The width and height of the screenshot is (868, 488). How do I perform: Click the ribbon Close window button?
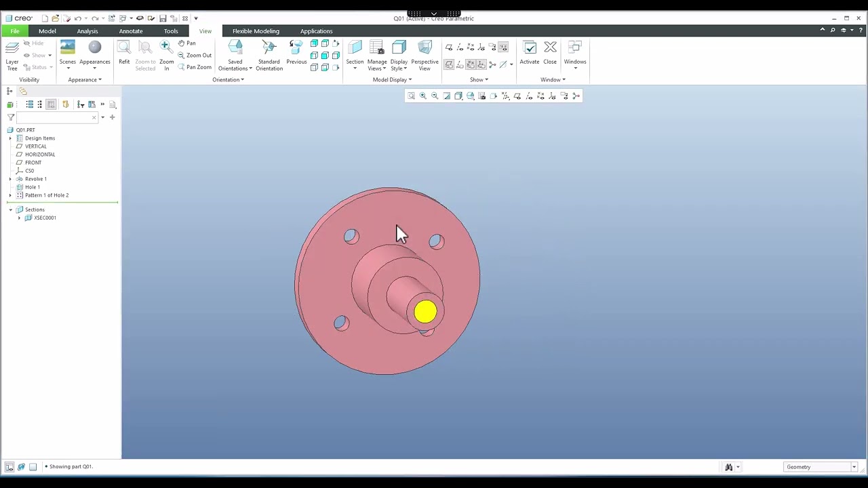(550, 53)
